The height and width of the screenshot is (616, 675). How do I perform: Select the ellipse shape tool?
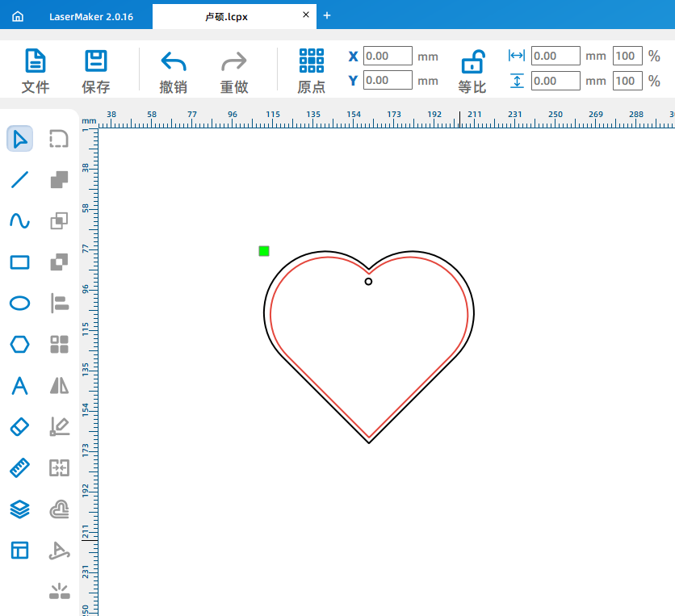pyautogui.click(x=19, y=304)
